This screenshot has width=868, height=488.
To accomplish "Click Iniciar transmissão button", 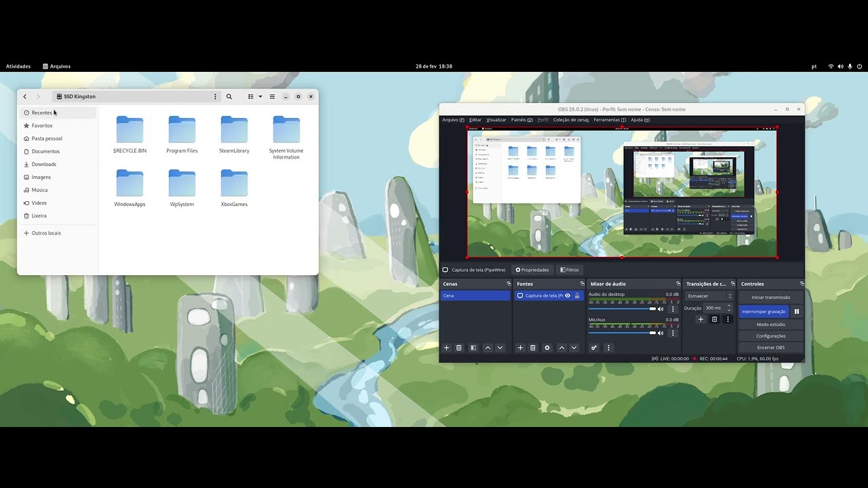I will tap(771, 298).
